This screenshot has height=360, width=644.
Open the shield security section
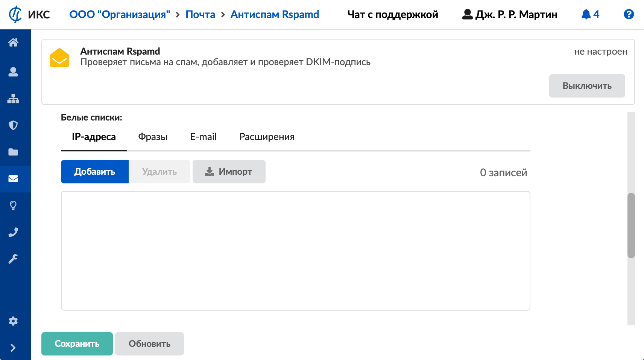(x=13, y=125)
